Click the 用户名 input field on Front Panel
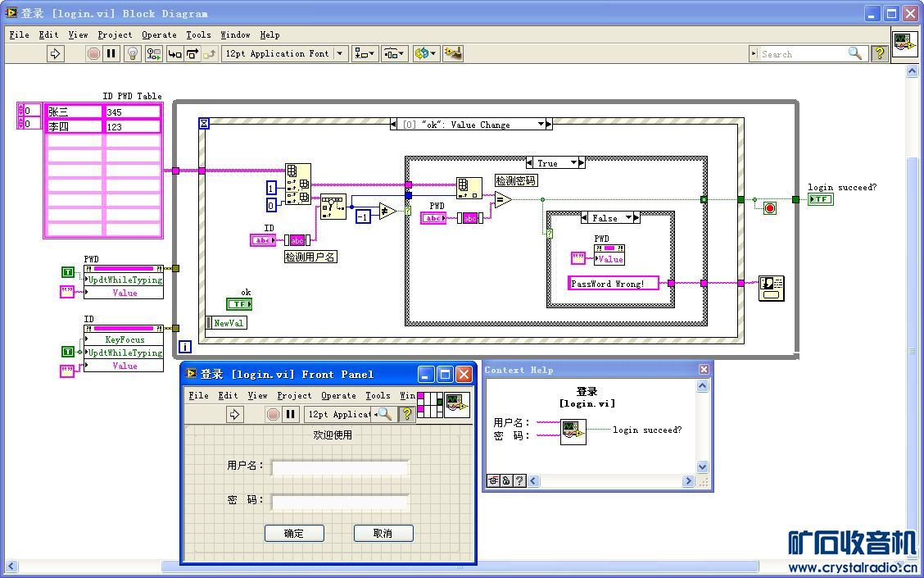The height and width of the screenshot is (578, 924). pos(340,467)
